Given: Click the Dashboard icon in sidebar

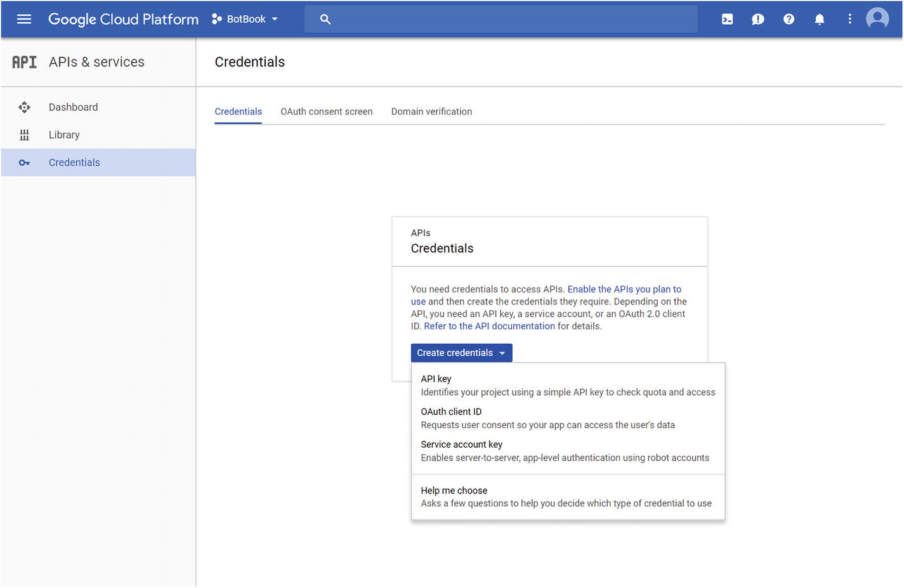Looking at the screenshot, I should pos(24,107).
